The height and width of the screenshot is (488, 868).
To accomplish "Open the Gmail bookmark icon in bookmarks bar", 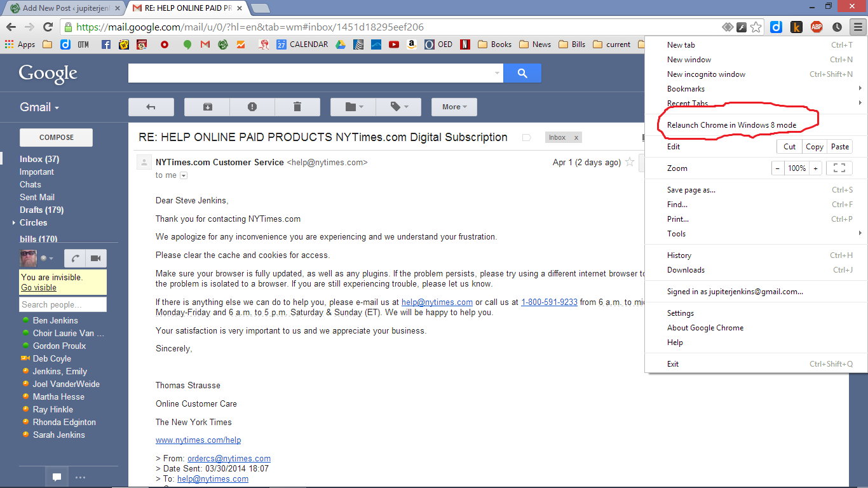I will [x=205, y=44].
